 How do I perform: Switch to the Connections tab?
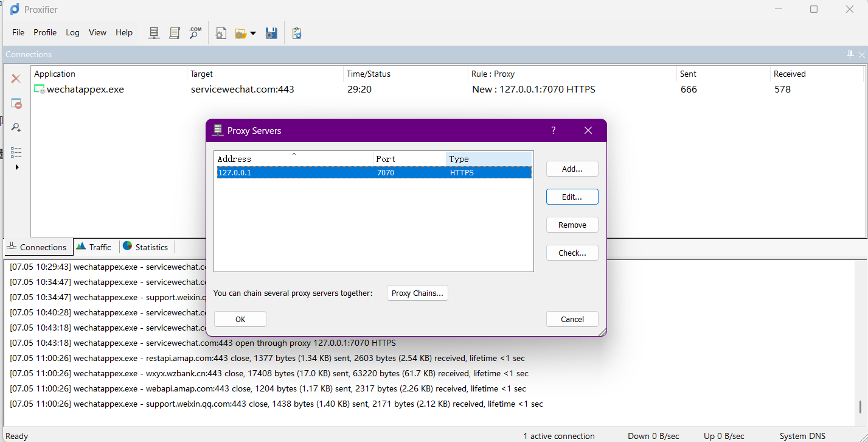(38, 247)
